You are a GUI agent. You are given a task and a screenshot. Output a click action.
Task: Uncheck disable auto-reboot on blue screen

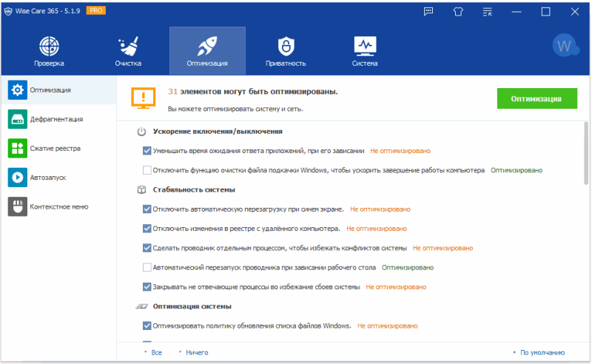coord(147,209)
